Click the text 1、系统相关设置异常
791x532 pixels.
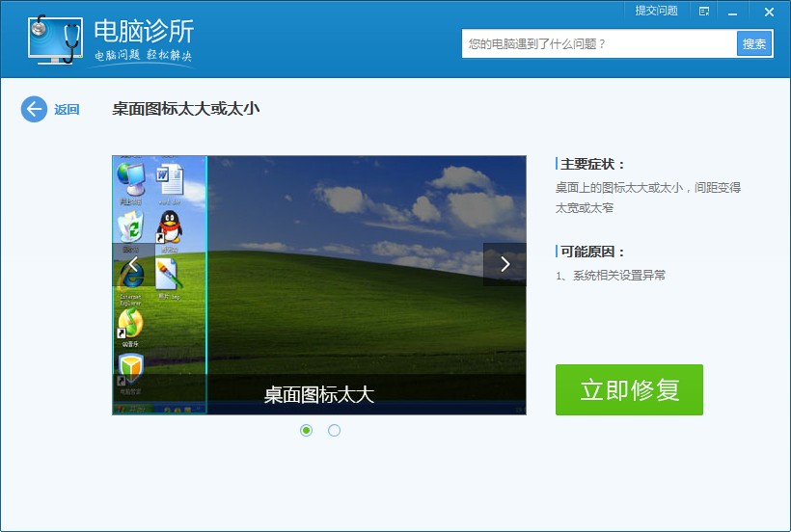pyautogui.click(x=611, y=276)
